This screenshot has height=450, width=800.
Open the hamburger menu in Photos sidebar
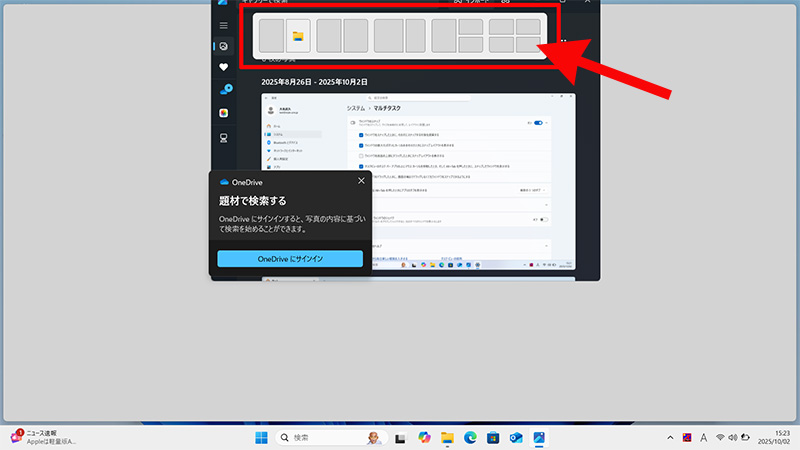click(x=224, y=25)
